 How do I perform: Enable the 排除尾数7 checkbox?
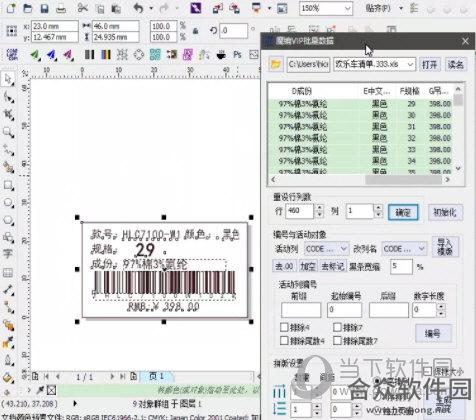pos(337,341)
